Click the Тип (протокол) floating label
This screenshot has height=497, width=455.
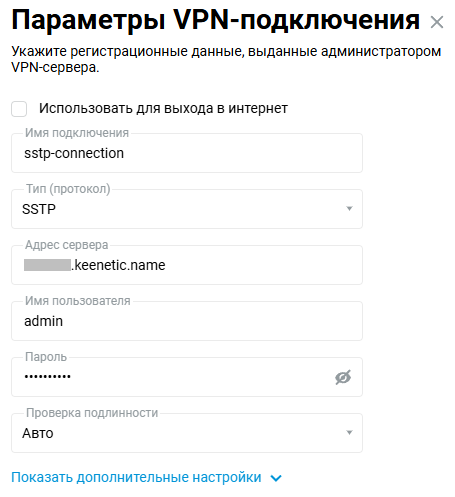pos(68,189)
